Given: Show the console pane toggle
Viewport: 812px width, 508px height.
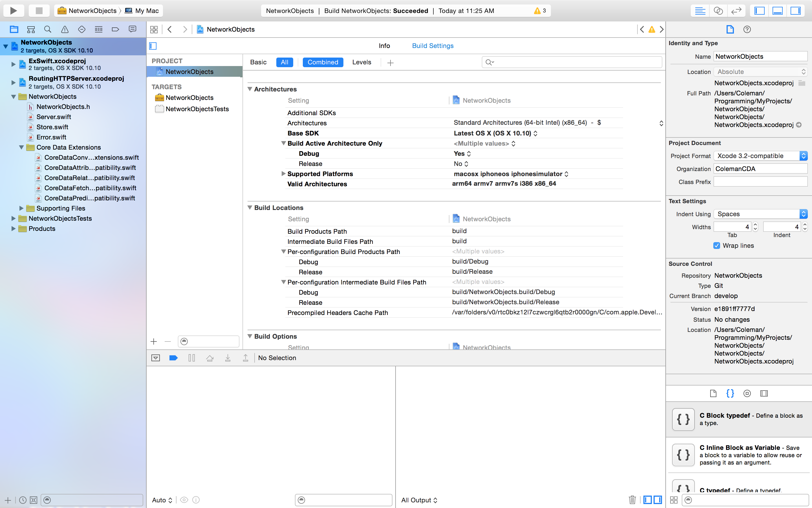Looking at the screenshot, I should point(658,500).
